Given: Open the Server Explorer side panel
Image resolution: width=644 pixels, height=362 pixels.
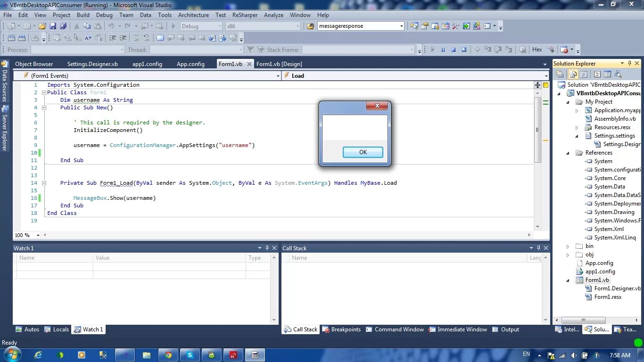Looking at the screenshot, I should (x=4, y=128).
